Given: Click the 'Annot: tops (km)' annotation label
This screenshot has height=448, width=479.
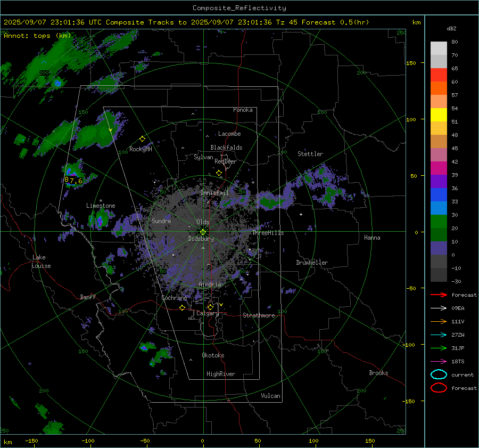Looking at the screenshot, I should [37, 36].
